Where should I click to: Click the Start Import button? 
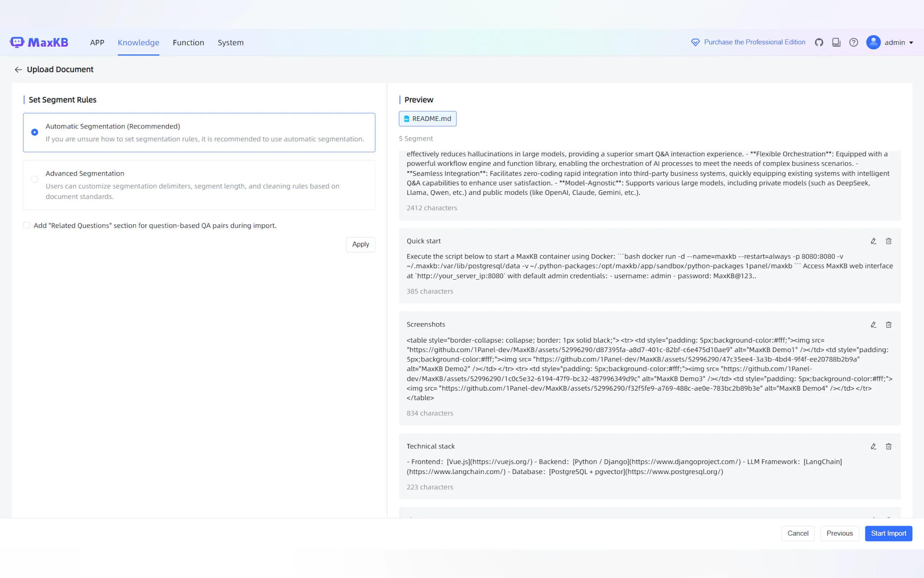pyautogui.click(x=888, y=533)
